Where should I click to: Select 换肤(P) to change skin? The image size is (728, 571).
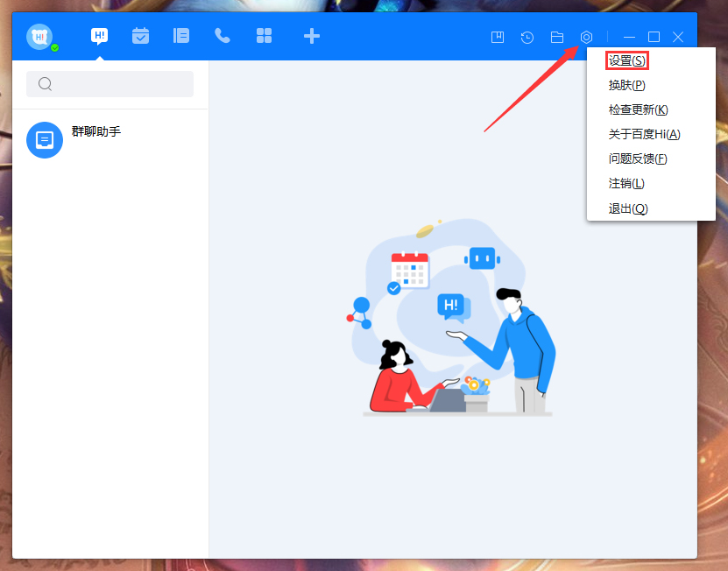[626, 85]
